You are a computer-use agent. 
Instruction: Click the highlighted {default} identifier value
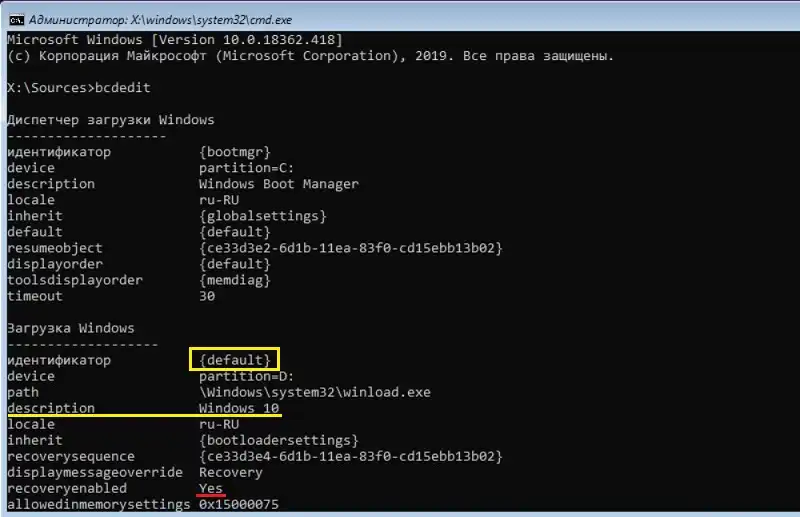pos(235,360)
